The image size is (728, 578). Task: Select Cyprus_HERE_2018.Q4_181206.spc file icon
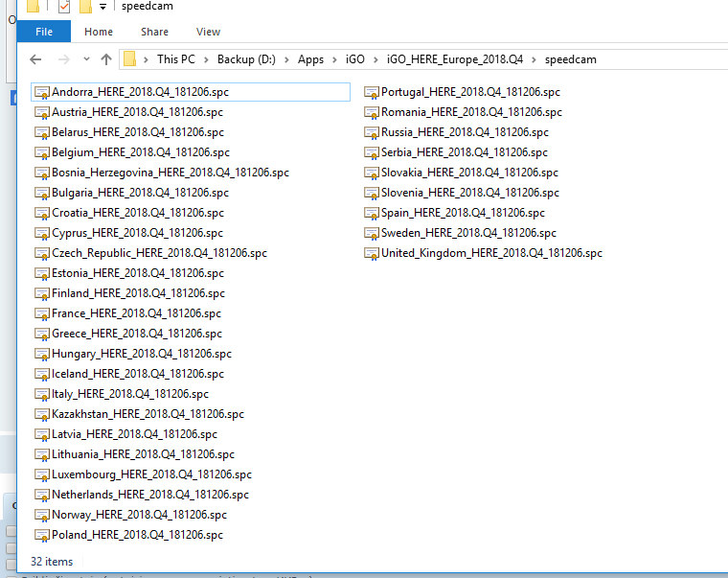pyautogui.click(x=42, y=233)
